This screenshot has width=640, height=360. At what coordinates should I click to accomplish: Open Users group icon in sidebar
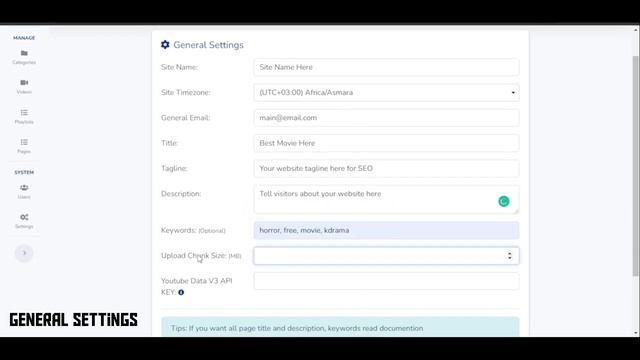(24, 188)
